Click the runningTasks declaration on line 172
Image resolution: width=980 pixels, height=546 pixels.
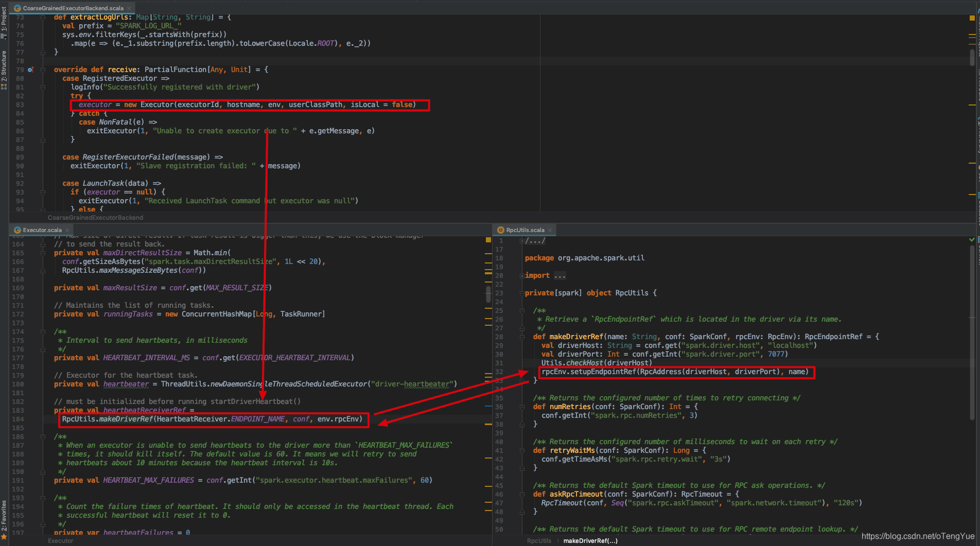click(x=128, y=314)
